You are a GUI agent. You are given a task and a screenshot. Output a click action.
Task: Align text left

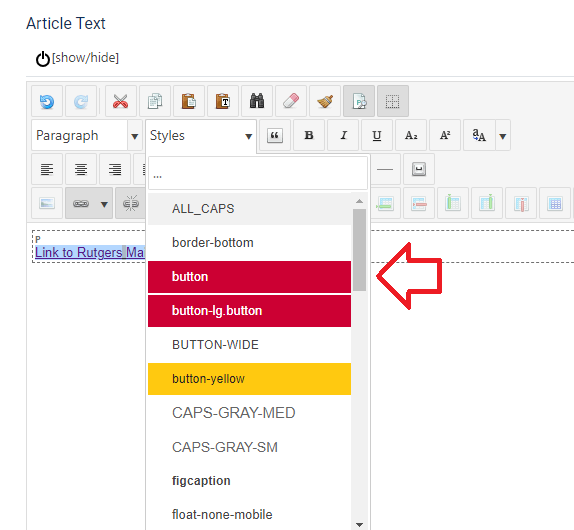pyautogui.click(x=47, y=169)
